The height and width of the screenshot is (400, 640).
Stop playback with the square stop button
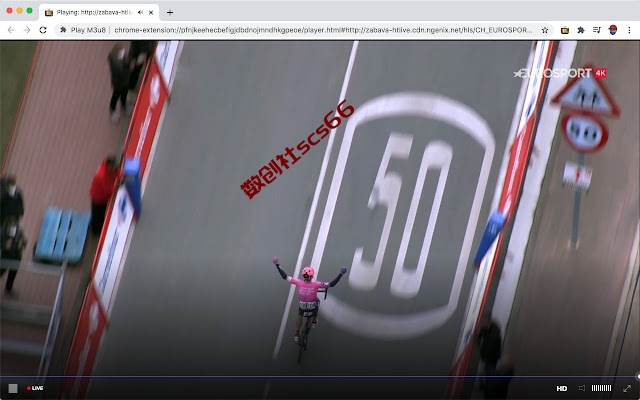coord(13,388)
